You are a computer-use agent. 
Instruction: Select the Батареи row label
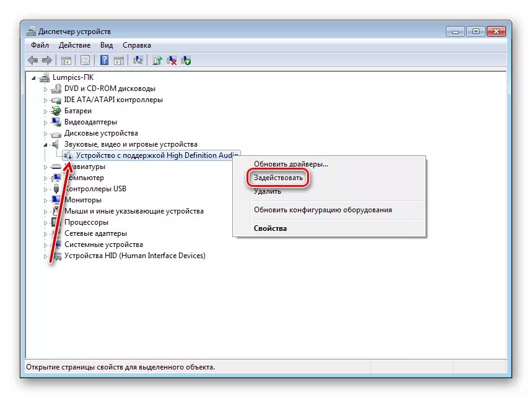click(x=77, y=111)
